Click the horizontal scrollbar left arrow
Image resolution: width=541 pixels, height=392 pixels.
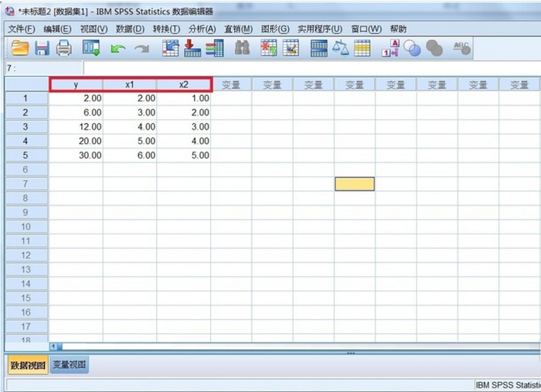pyautogui.click(x=53, y=346)
